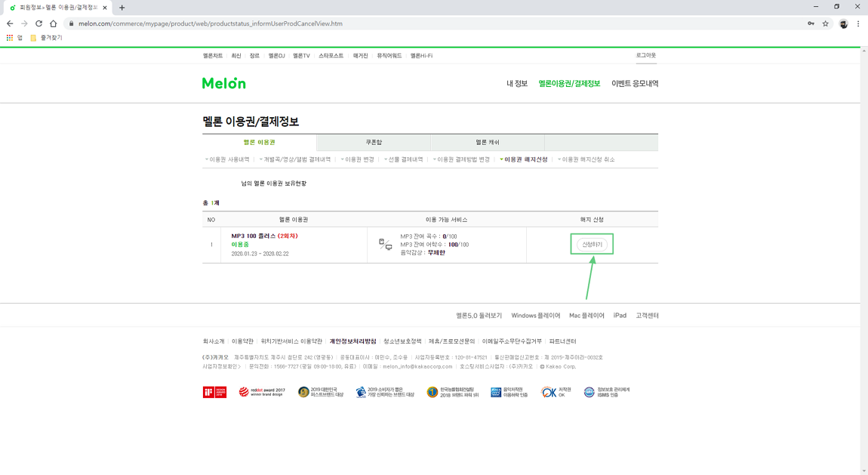Click the 저작권 OK badge
Viewport: 868px width, 475px height.
[556, 393]
